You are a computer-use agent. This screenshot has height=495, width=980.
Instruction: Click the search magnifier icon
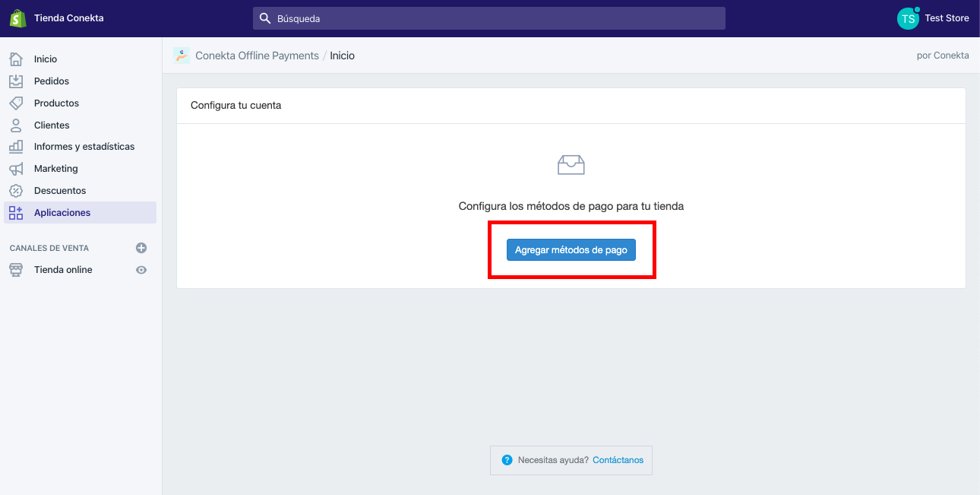coord(265,18)
